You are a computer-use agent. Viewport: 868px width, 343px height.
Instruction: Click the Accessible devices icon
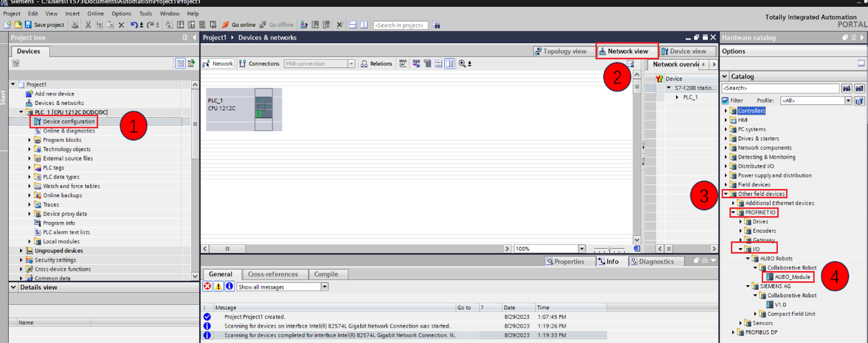304,25
